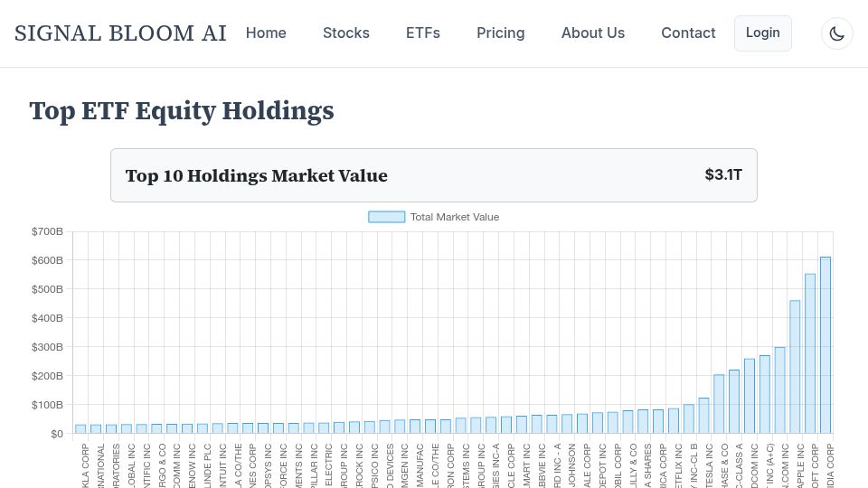The image size is (868, 488).
Task: Click the $300B y-axis label
Action: pos(47,347)
